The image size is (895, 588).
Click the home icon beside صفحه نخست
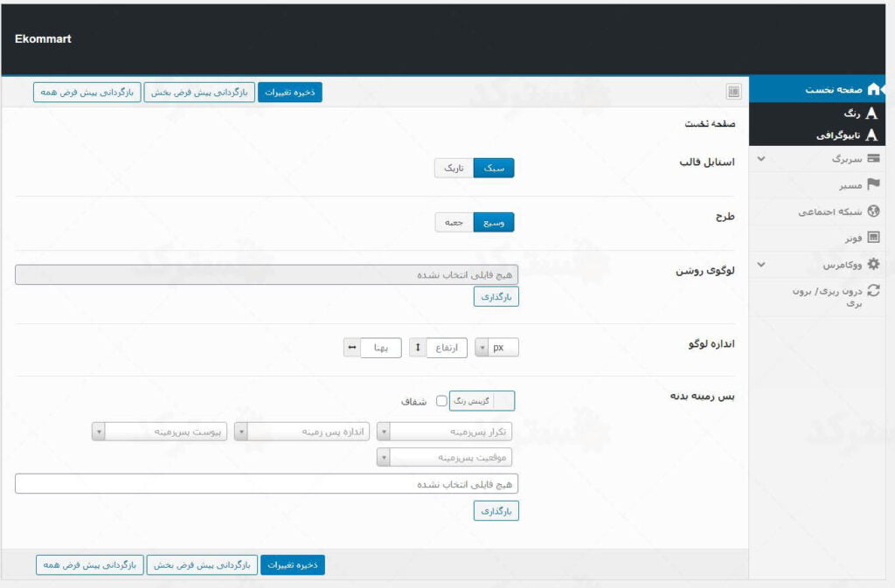pos(872,89)
